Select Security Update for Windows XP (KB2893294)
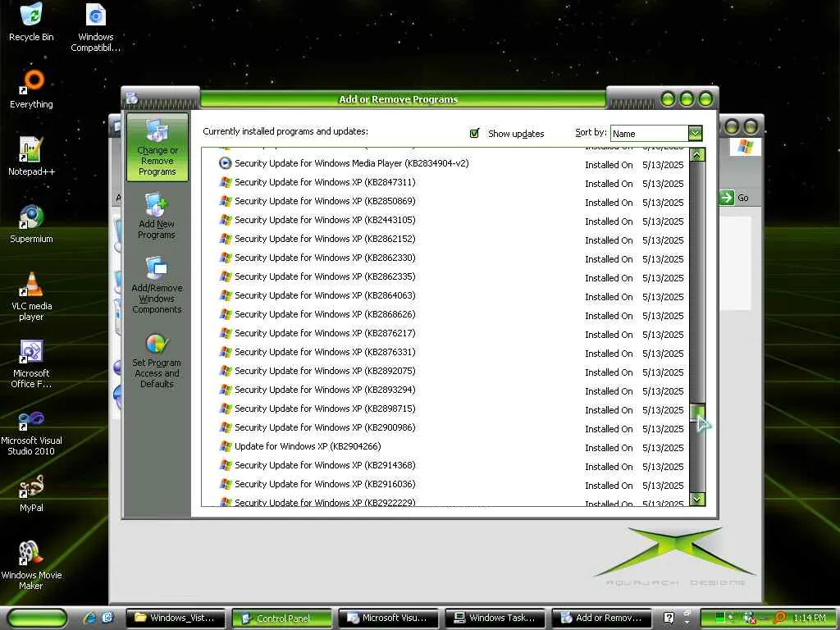The height and width of the screenshot is (630, 840). (445, 390)
